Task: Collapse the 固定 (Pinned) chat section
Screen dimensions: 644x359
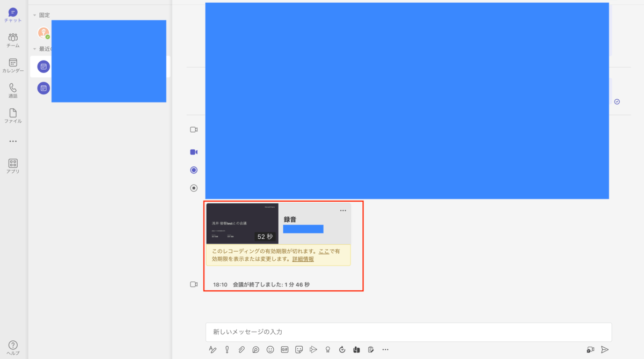Action: 35,15
